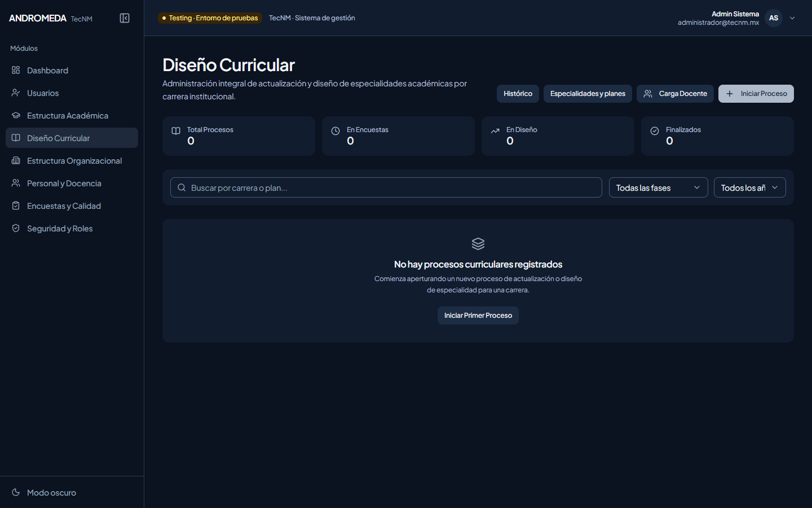Click the Diseño Curricular book icon in sidebar
Viewport: 812px width, 508px height.
tap(16, 138)
